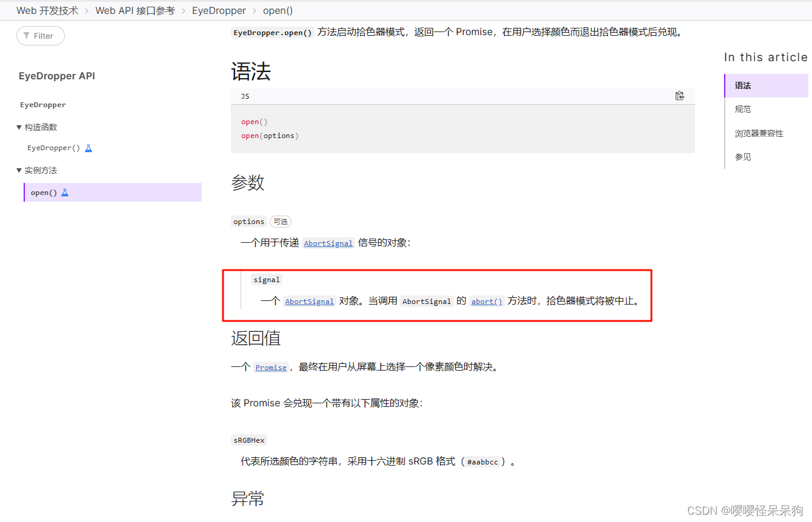Click the 可选 badge next to options

coord(281,222)
